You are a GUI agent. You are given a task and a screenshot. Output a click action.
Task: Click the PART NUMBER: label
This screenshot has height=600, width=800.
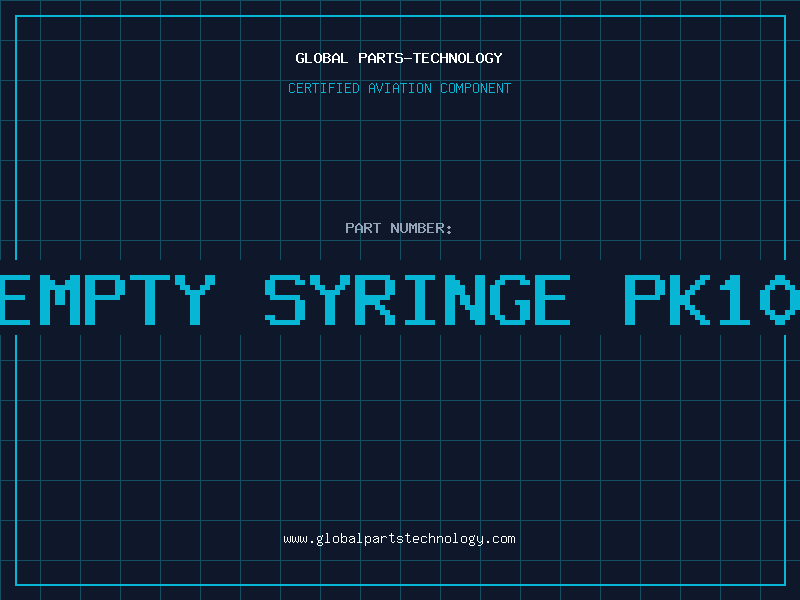399,228
